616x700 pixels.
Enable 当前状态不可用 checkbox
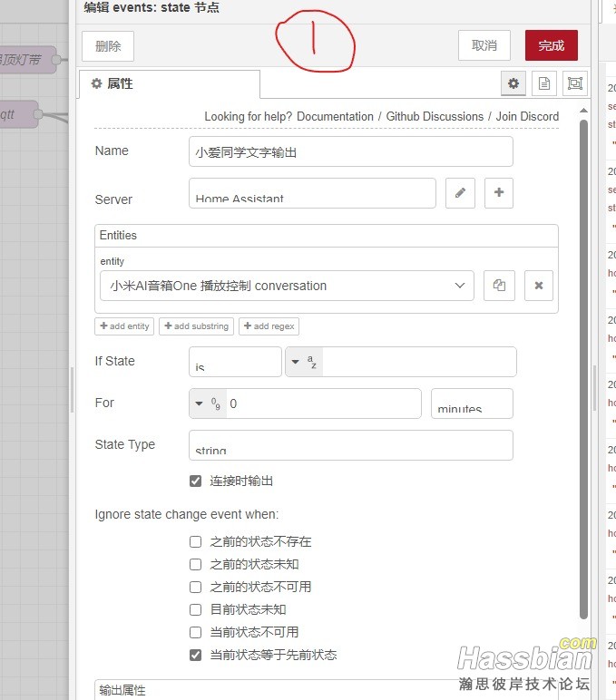(x=196, y=632)
